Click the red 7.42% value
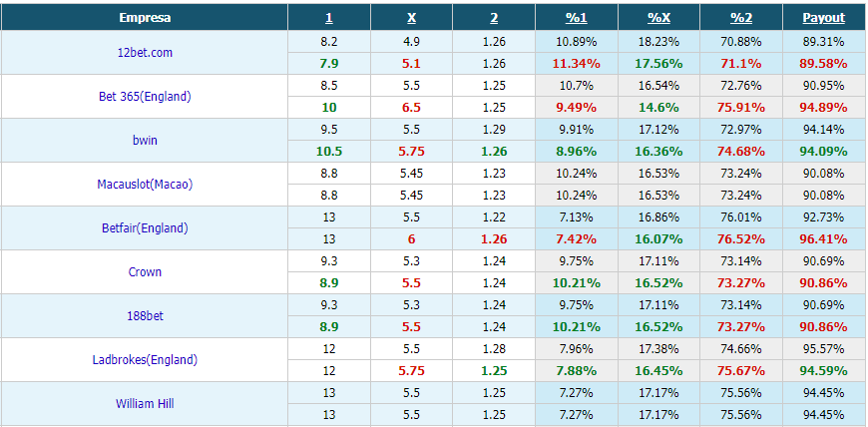The width and height of the screenshot is (868, 427). [x=577, y=239]
